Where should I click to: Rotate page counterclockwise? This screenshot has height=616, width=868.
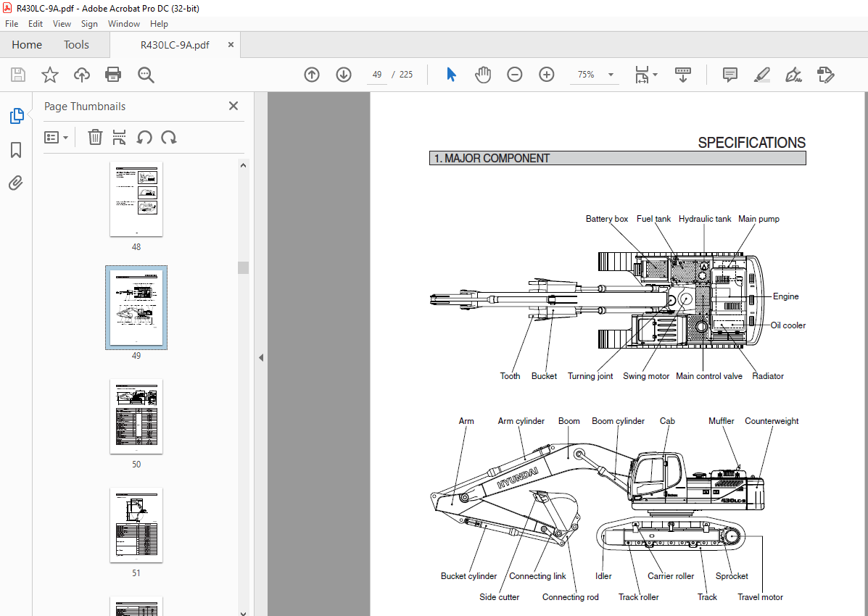click(x=144, y=137)
